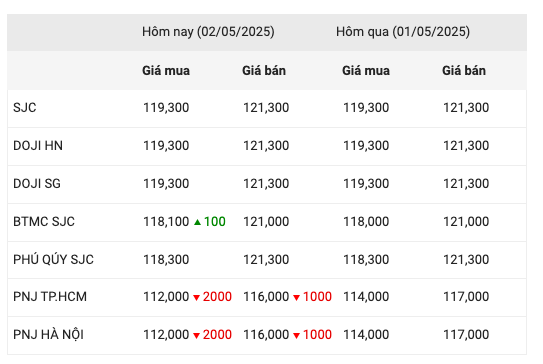The width and height of the screenshot is (543, 364).
Task: Click the DOJI HN row label
Action: [x=38, y=145]
